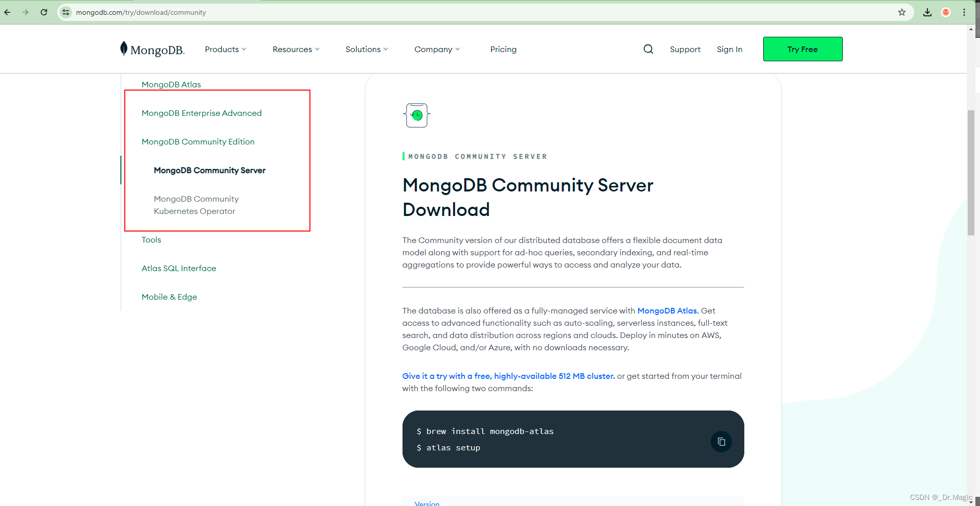Viewport: 980px width, 506px height.
Task: Click the 512 MB cluster link
Action: pyautogui.click(x=508, y=376)
